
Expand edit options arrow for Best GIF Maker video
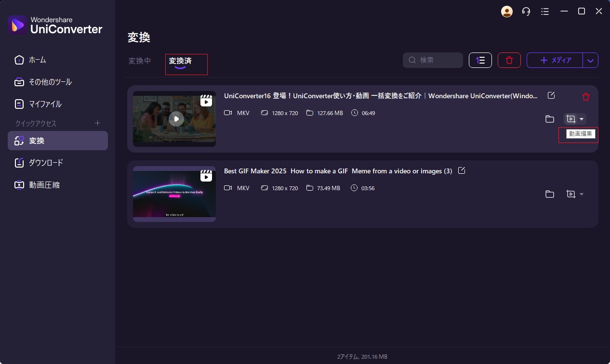(x=582, y=194)
